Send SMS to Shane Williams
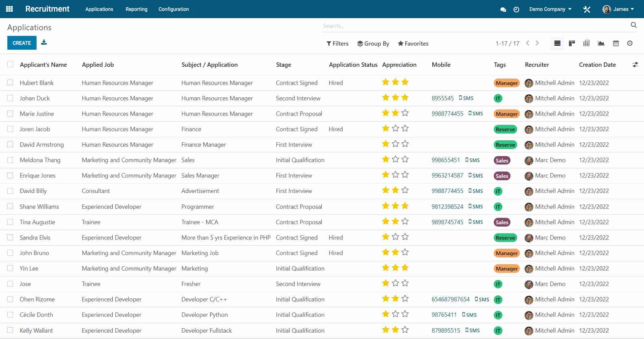This screenshot has height=339, width=644. [x=476, y=206]
